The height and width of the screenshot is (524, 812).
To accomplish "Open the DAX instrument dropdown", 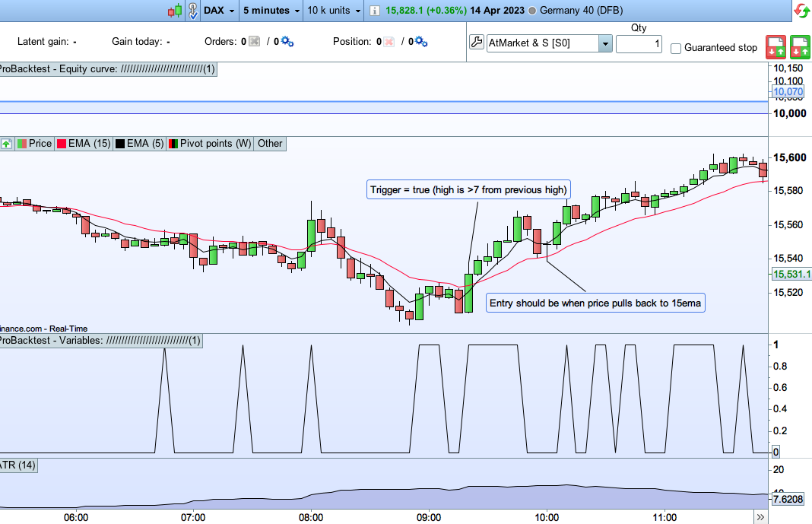I will (219, 11).
